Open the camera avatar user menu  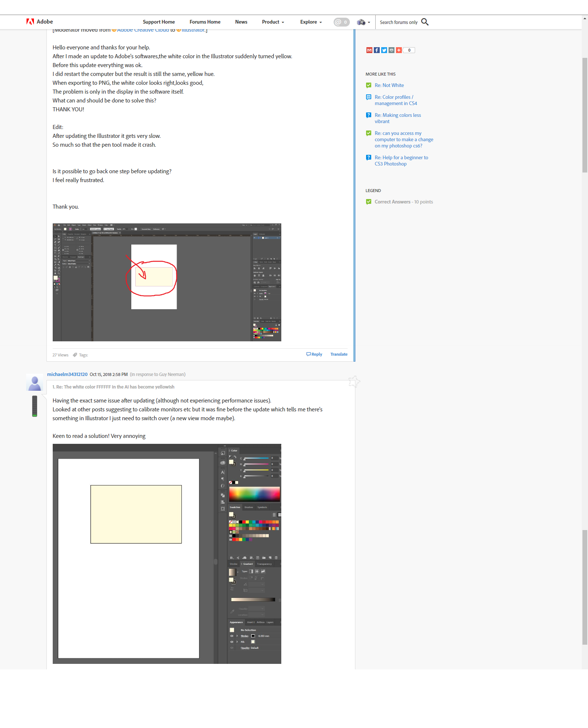363,22
